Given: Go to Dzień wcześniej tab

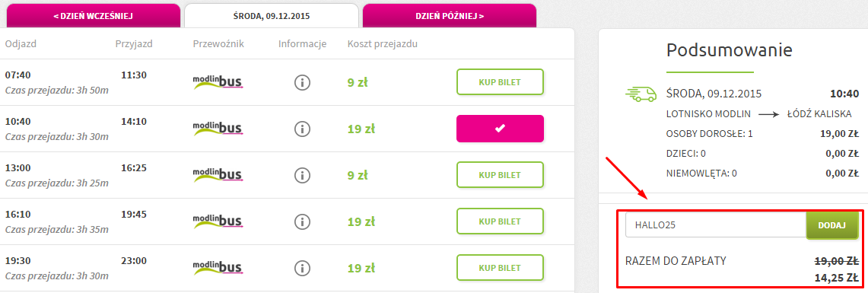Looking at the screenshot, I should (x=93, y=15).
